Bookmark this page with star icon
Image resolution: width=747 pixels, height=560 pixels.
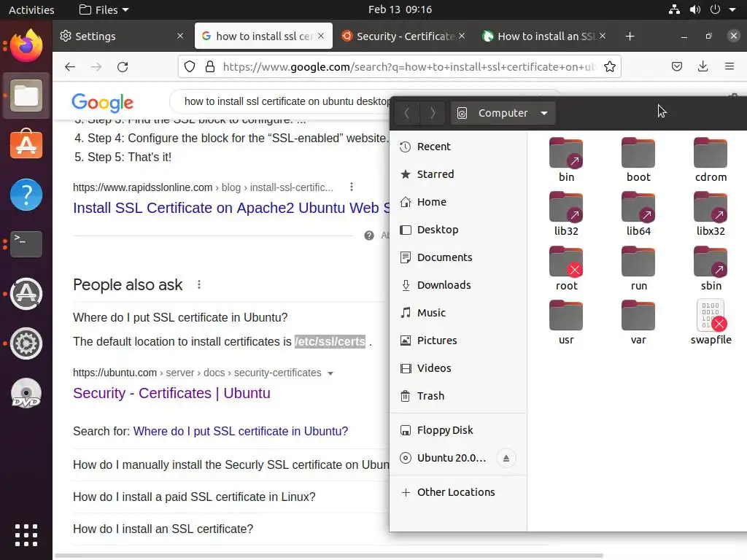[609, 66]
